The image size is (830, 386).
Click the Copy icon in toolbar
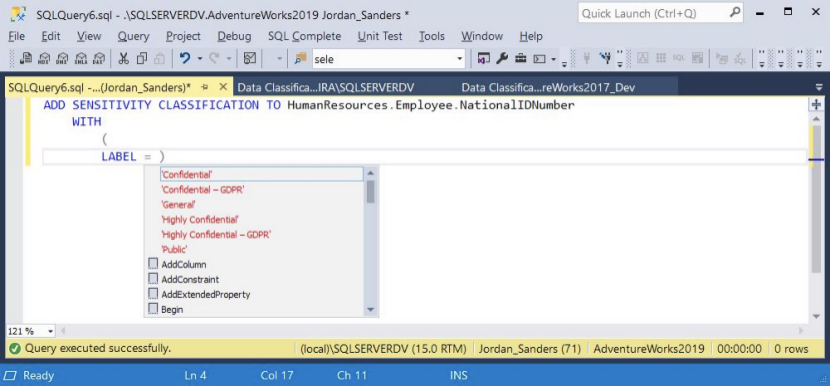tap(141, 58)
